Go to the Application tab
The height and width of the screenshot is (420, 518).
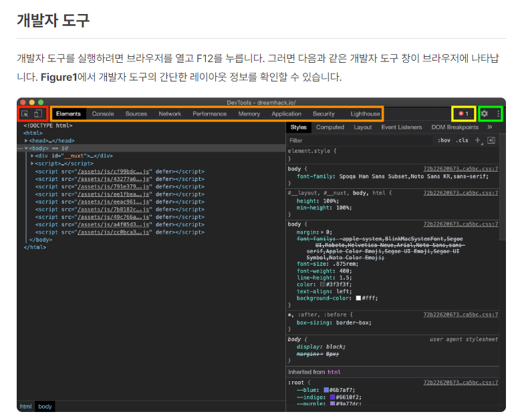pyautogui.click(x=287, y=114)
